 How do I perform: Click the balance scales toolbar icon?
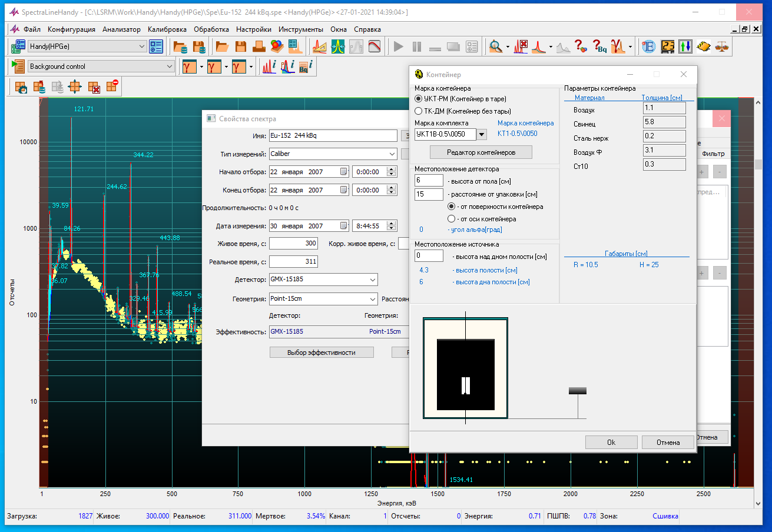(x=721, y=46)
